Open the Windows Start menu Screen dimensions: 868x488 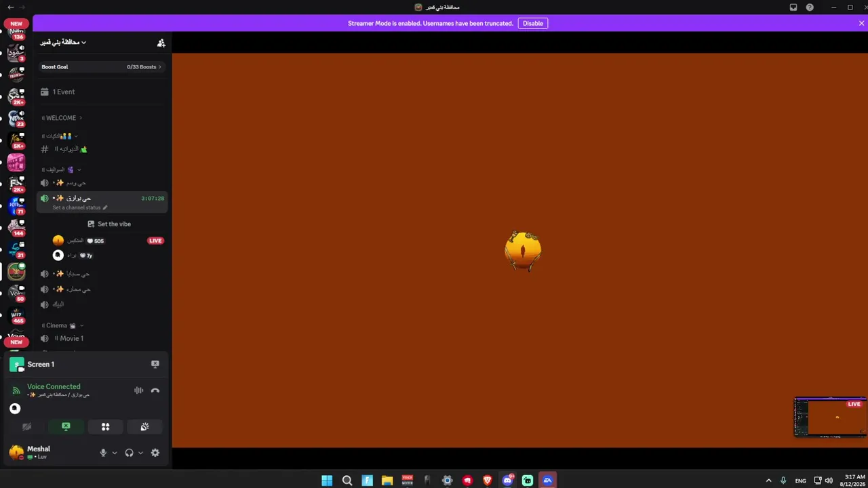(327, 481)
